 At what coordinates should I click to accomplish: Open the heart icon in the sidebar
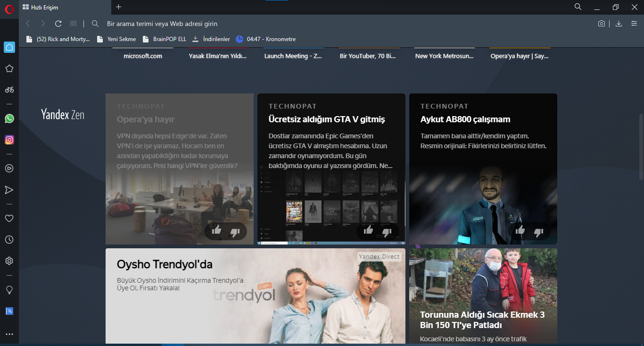point(9,218)
